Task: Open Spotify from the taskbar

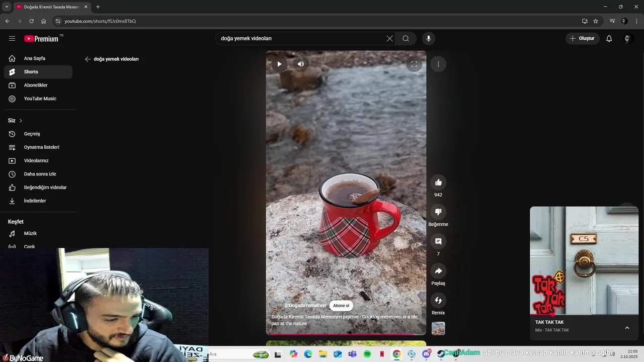Action: (367, 354)
